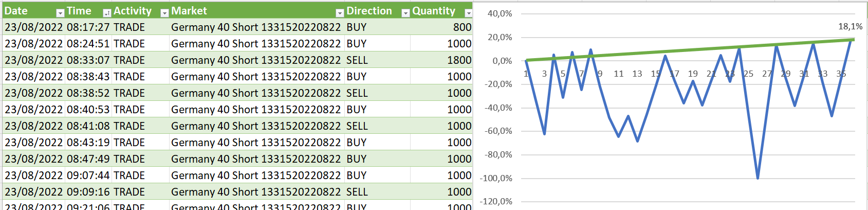Viewport: 868px width, 210px height.
Task: Open the Market column filter dropdown
Action: tap(340, 13)
